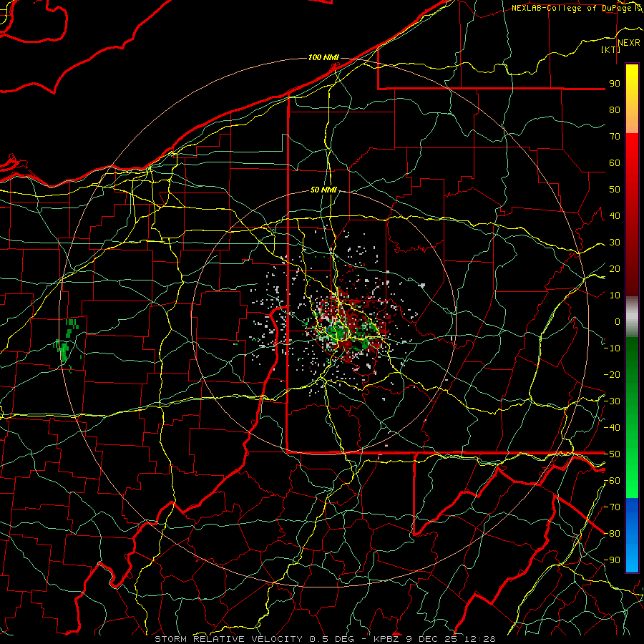Click the KPBZ station identifier
Screen dimensions: 644x644
(x=386, y=639)
